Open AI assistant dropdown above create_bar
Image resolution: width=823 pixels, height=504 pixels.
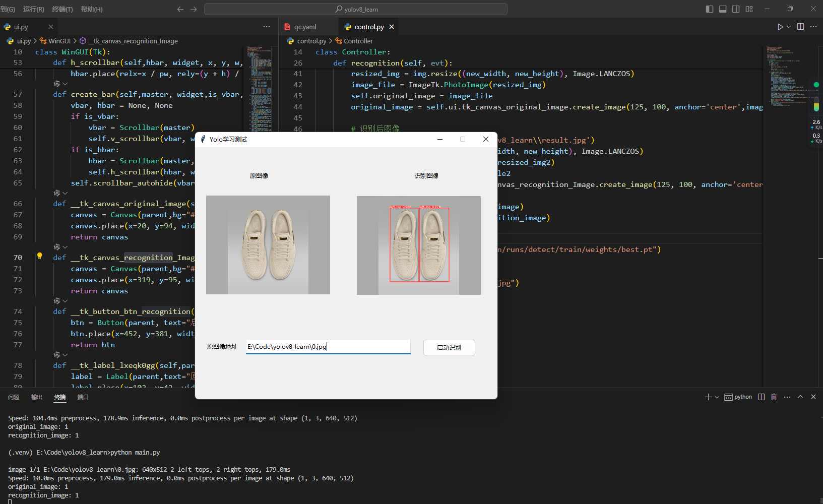pos(60,84)
